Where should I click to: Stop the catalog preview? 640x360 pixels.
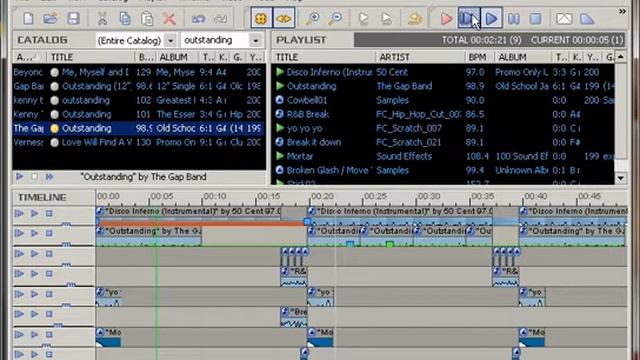pyautogui.click(x=34, y=177)
